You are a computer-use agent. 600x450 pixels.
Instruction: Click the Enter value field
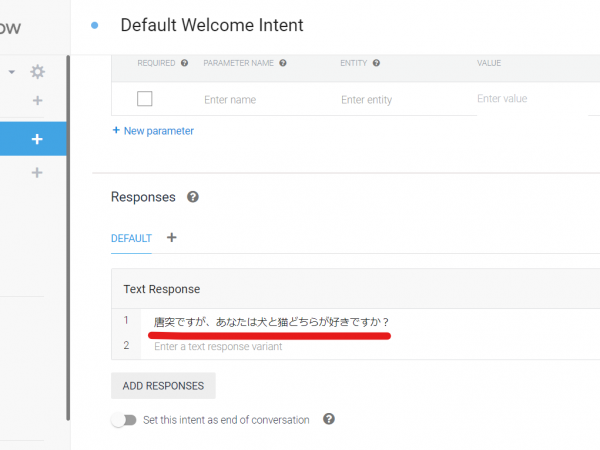532,99
